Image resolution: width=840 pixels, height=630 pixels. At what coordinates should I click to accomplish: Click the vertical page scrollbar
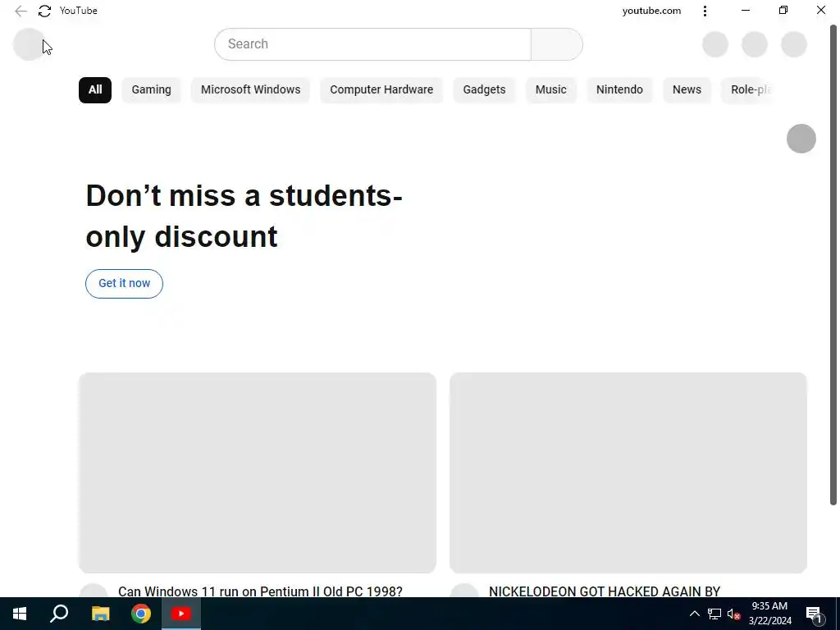tap(833, 265)
